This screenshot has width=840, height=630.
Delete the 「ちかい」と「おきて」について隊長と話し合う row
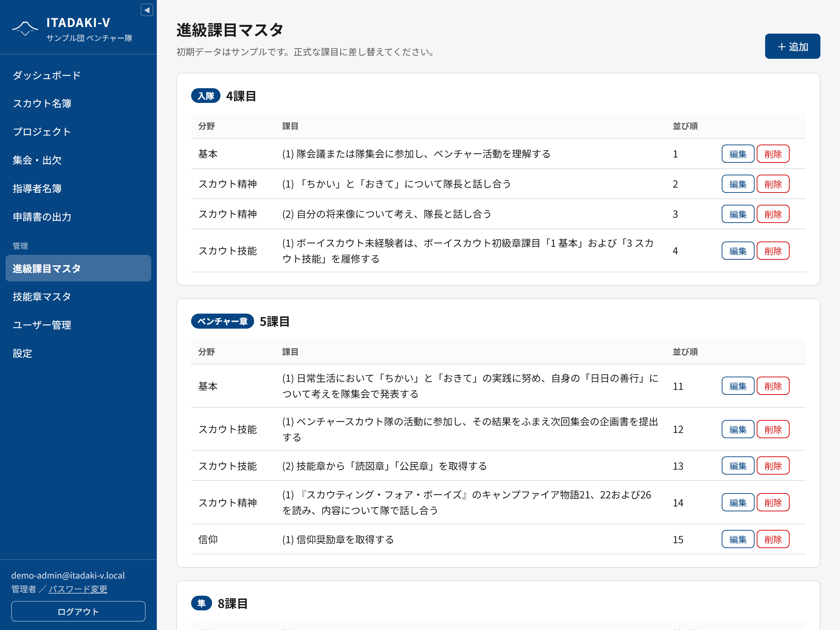click(x=773, y=184)
